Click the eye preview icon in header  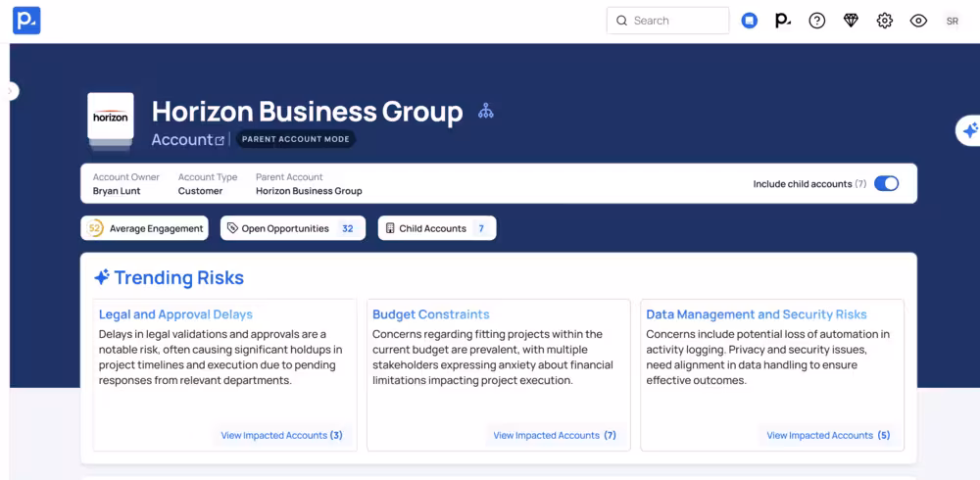[x=918, y=21]
